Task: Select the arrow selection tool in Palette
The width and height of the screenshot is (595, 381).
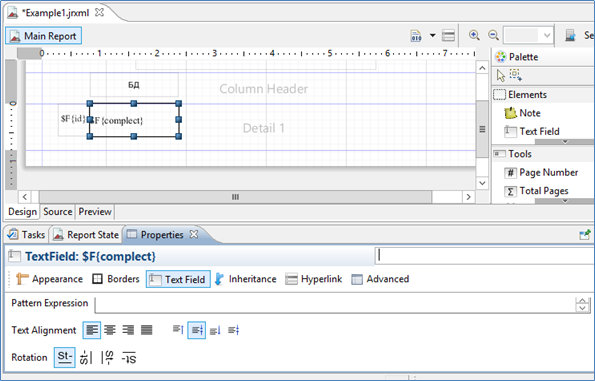Action: [501, 76]
